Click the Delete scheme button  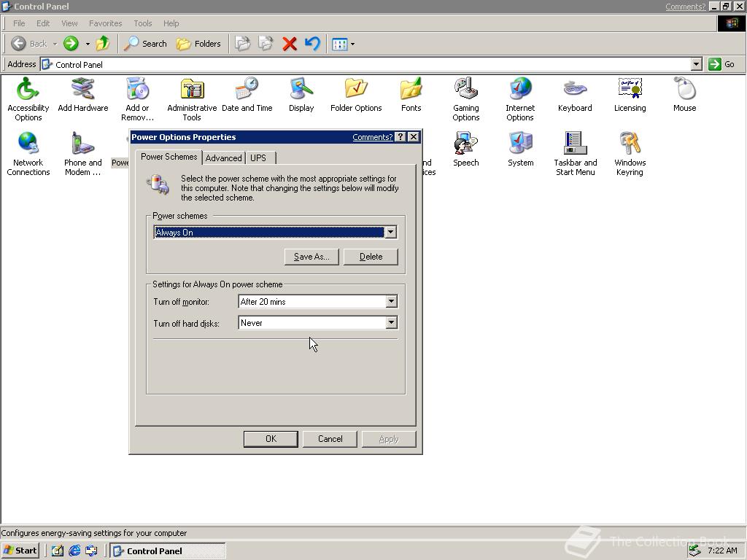point(371,257)
